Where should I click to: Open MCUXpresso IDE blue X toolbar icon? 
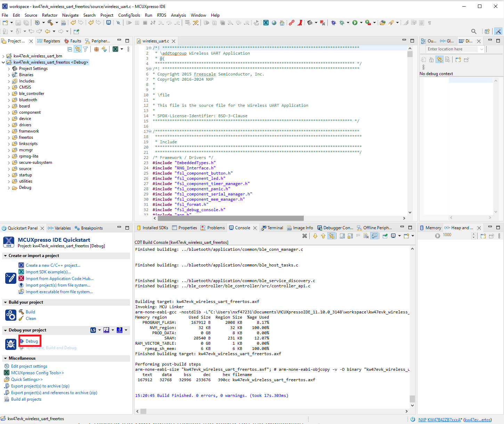266,23
